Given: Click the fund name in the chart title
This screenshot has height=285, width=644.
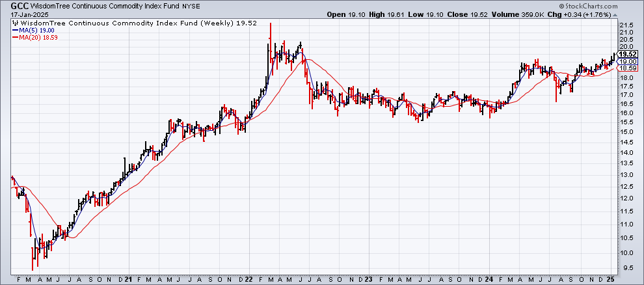Looking at the screenshot, I should [105, 6].
